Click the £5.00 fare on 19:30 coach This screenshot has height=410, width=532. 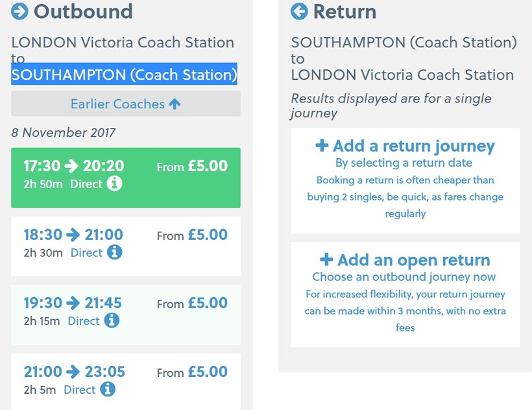click(208, 303)
